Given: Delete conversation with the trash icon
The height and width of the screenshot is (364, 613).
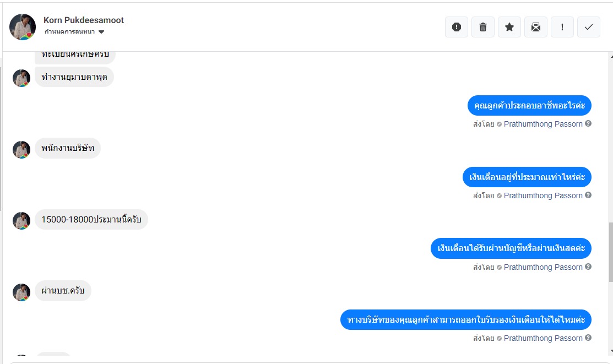Looking at the screenshot, I should [x=483, y=27].
